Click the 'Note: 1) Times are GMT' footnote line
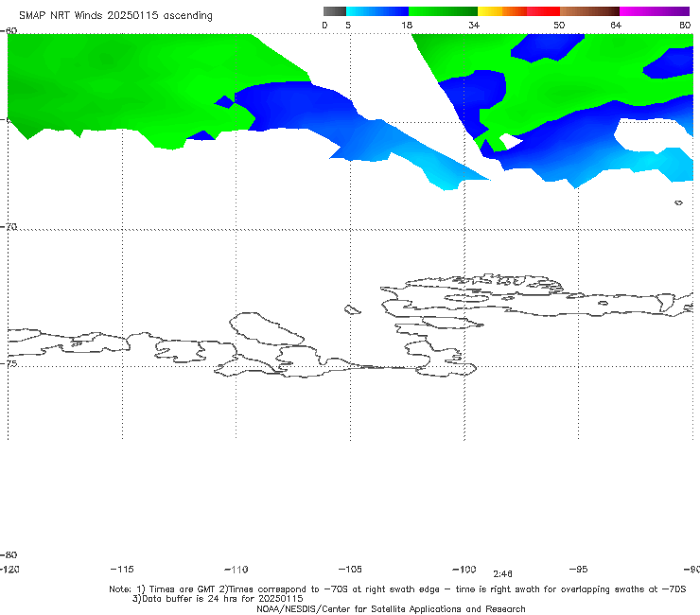Viewport: 700px width, 615px height. [397, 589]
